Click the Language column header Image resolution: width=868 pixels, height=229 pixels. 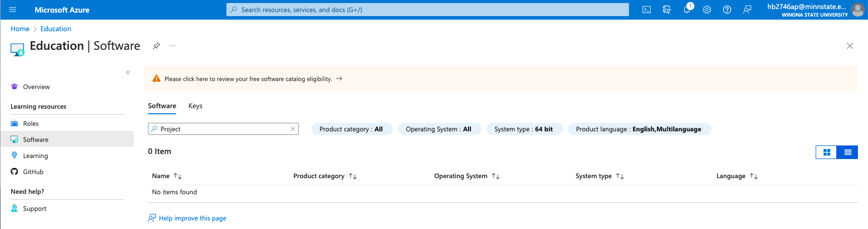coord(731,176)
